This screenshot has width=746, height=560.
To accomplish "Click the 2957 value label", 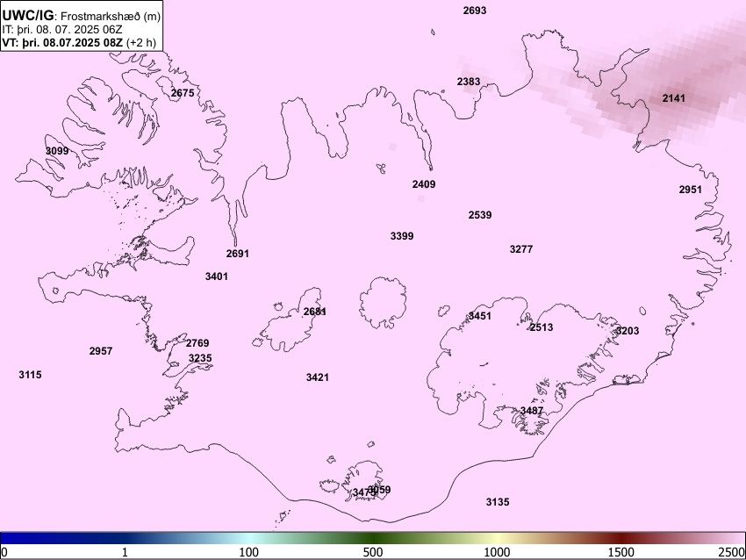I will tap(101, 351).
